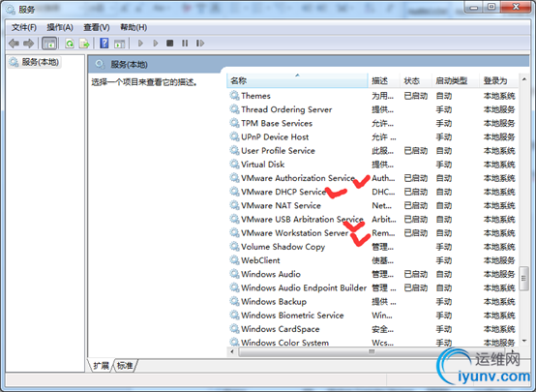Open the 操作(A) menu
This screenshot has height=392, width=536.
click(x=60, y=27)
